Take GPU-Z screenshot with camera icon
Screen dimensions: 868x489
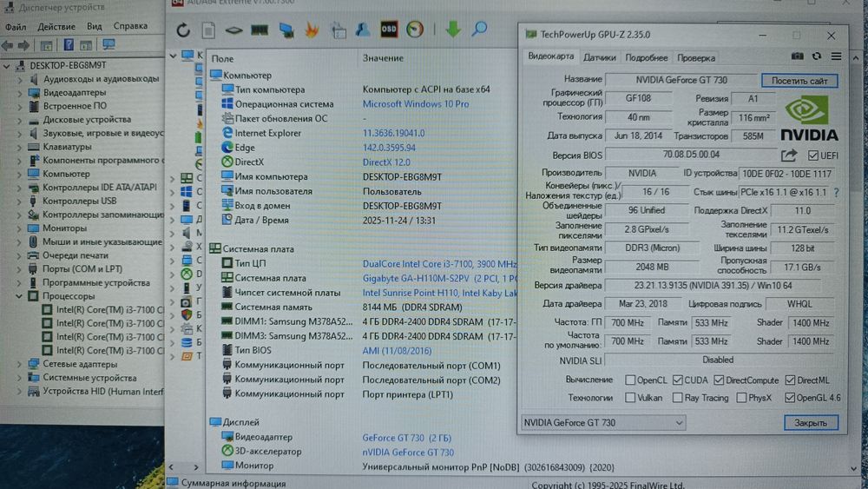[x=797, y=56]
